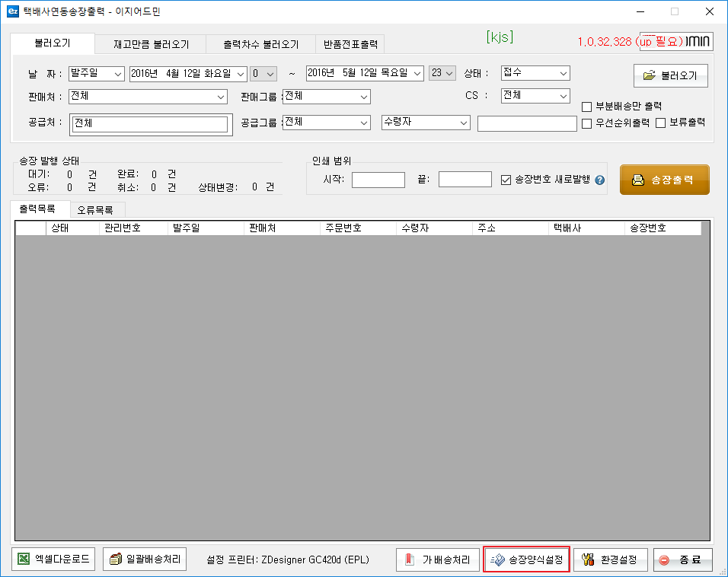
Task: Click the printer icon on 송장출력 button
Action: point(638,180)
